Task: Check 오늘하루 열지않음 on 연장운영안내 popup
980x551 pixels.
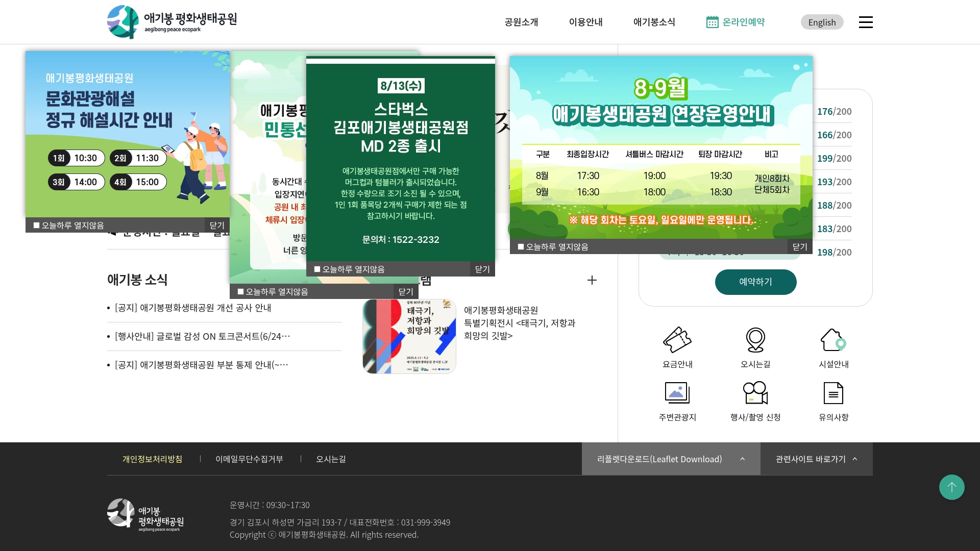Action: [521, 246]
